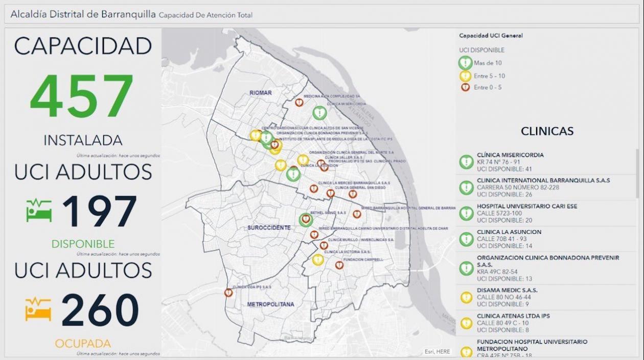Select the red Fundacion Campbell map marker
This screenshot has height=360, width=644.
[339, 266]
